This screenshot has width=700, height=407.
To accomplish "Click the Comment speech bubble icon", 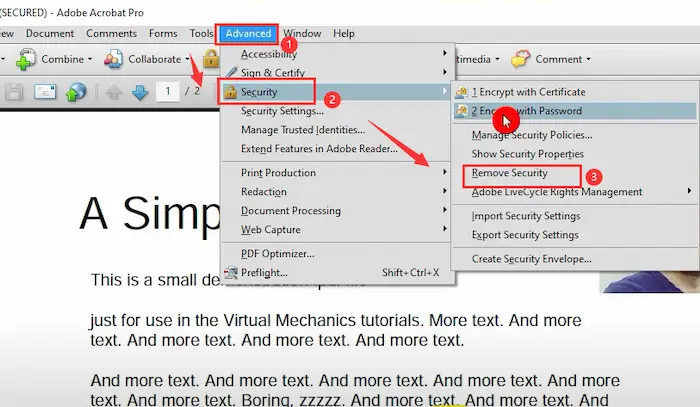I will 521,59.
